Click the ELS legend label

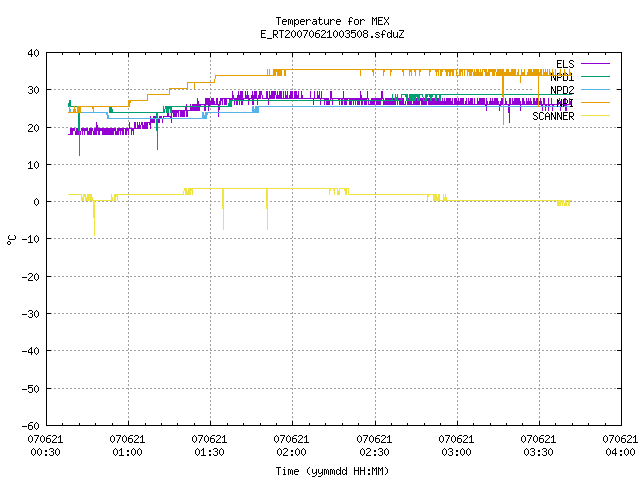click(565, 64)
